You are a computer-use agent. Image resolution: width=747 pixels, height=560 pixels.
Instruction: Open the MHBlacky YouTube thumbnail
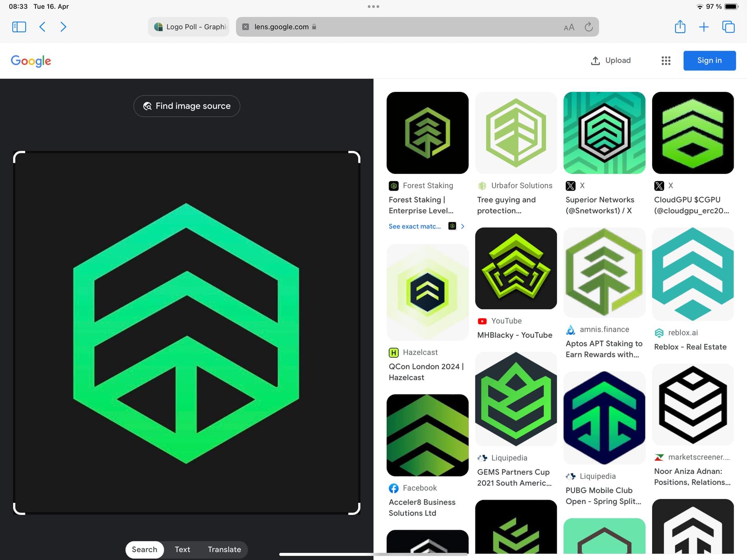[516, 268]
